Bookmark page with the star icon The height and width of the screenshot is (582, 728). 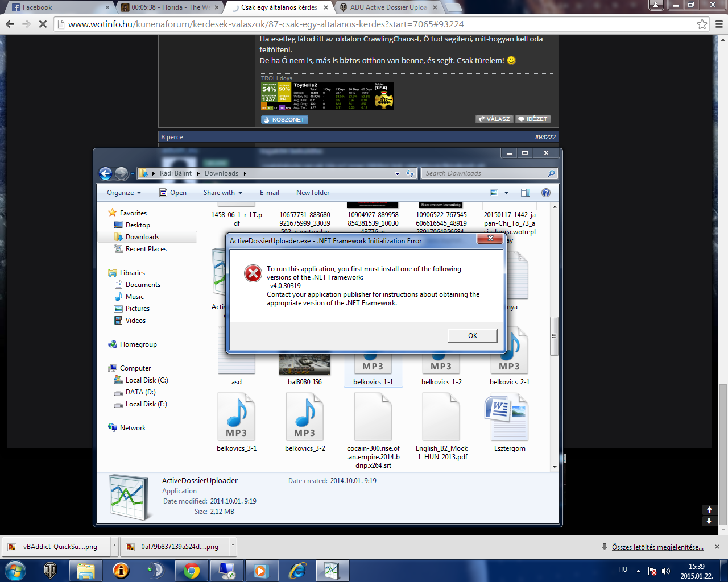click(x=702, y=24)
